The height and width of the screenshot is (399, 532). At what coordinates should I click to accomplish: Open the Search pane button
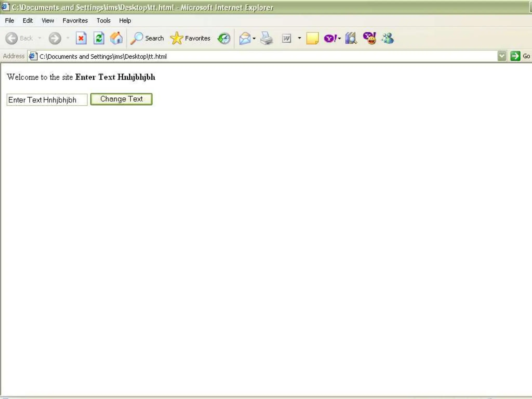(147, 38)
